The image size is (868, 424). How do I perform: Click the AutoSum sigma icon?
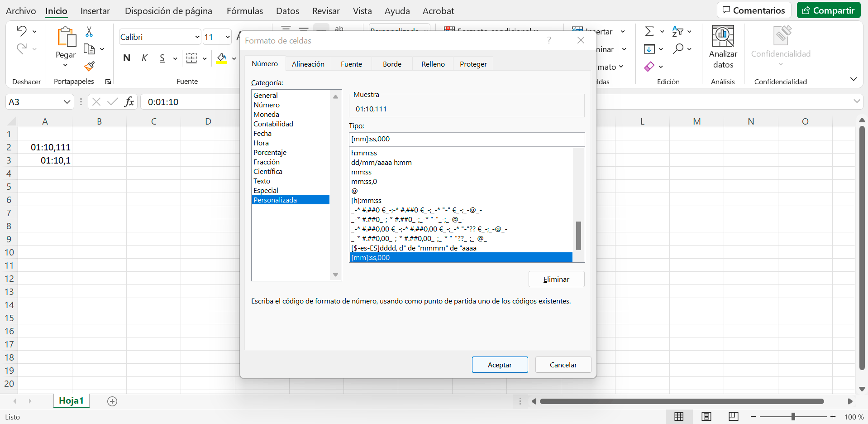(x=649, y=31)
